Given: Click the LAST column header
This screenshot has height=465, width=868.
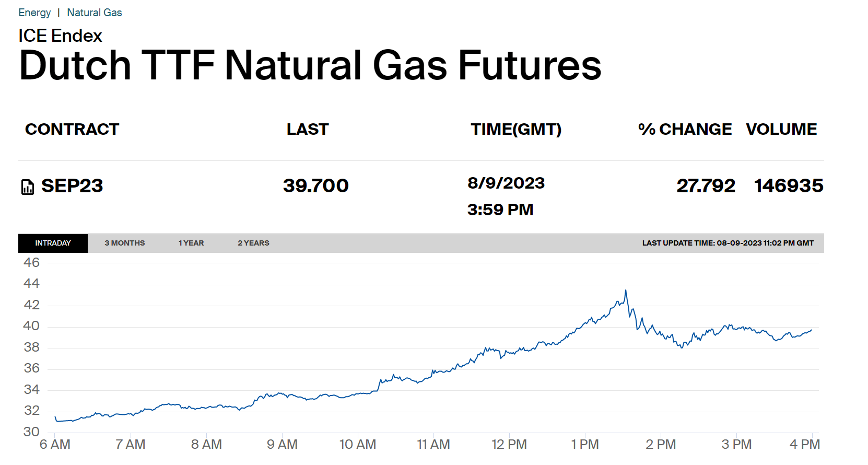Looking at the screenshot, I should click(x=308, y=129).
